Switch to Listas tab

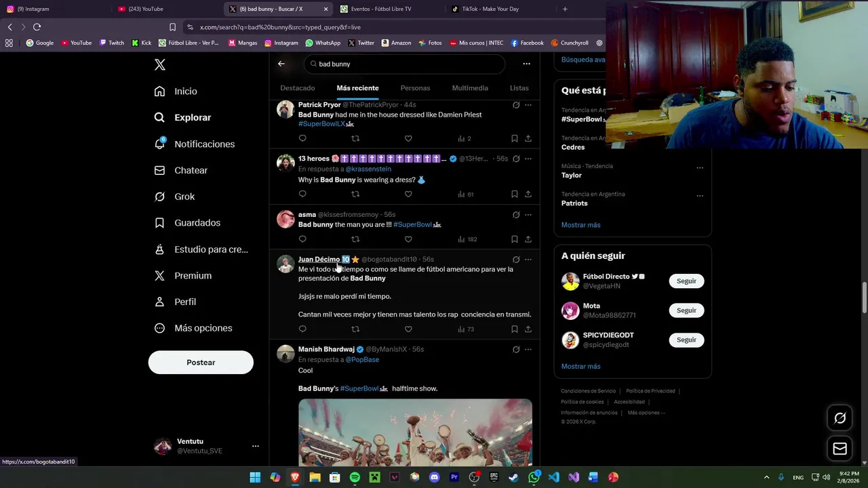tap(519, 88)
